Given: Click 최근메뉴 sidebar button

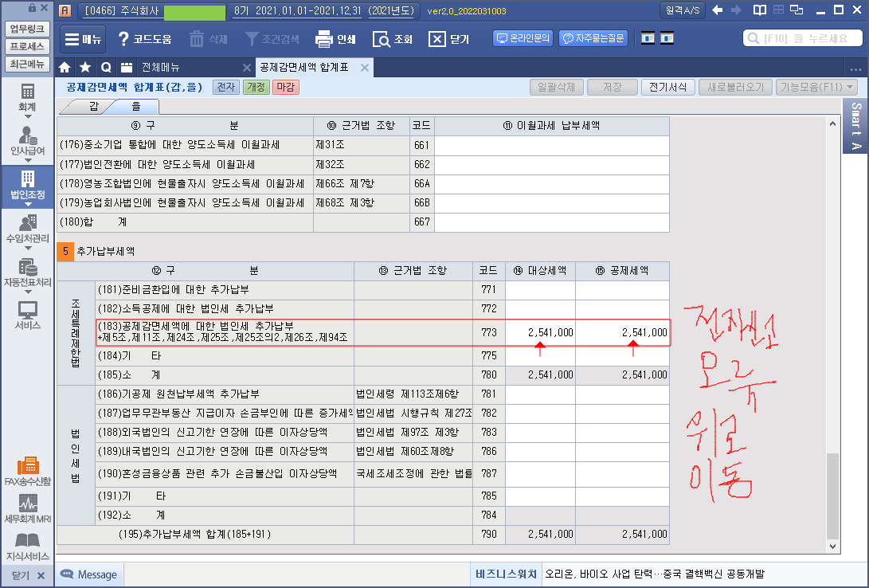Looking at the screenshot, I should click(27, 64).
